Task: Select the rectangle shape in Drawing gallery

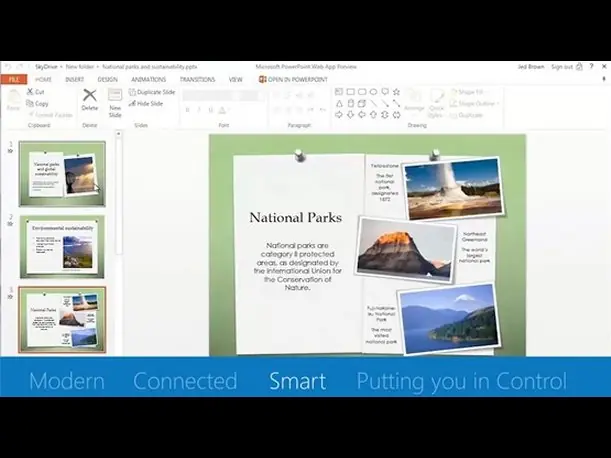Action: coord(350,92)
